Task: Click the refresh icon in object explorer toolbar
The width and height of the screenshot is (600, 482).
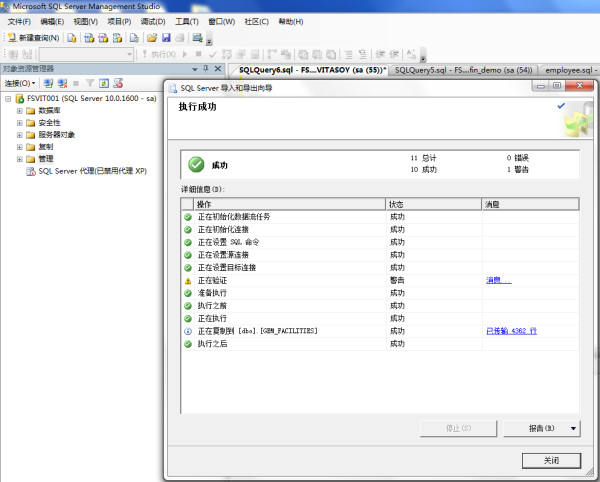Action: point(104,83)
